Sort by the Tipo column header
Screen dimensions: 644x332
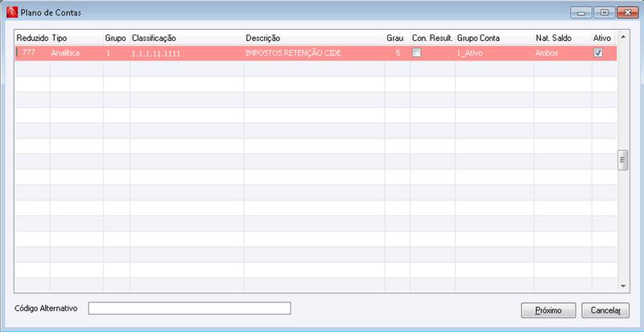click(x=76, y=38)
